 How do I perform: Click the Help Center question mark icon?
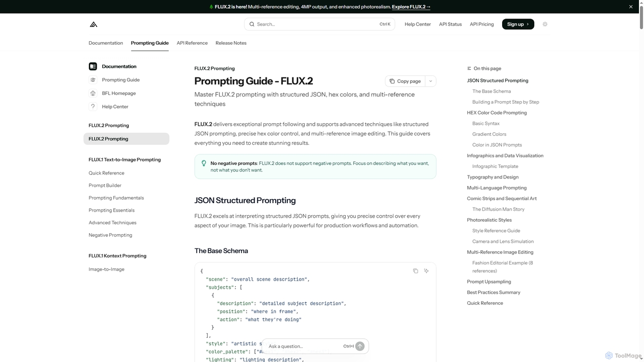coord(93,107)
